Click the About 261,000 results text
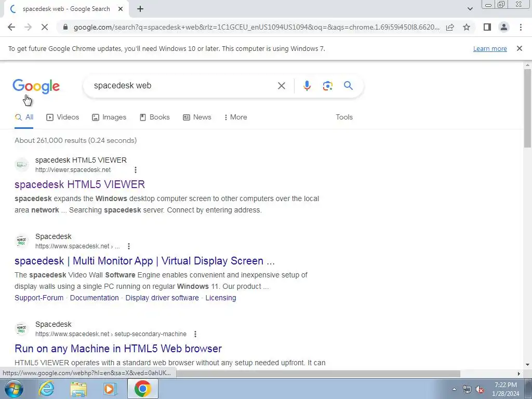 click(x=76, y=140)
